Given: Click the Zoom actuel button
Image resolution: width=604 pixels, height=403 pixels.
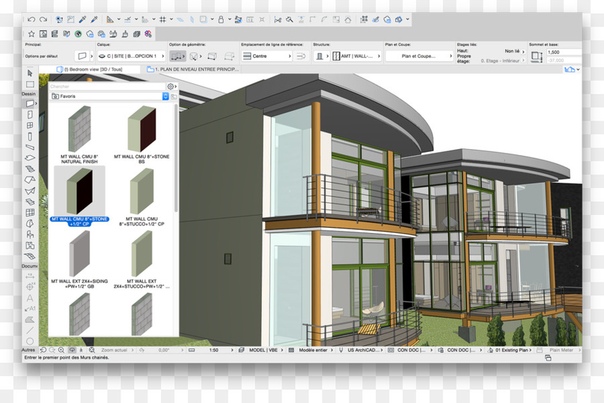Looking at the screenshot, I should (x=114, y=350).
